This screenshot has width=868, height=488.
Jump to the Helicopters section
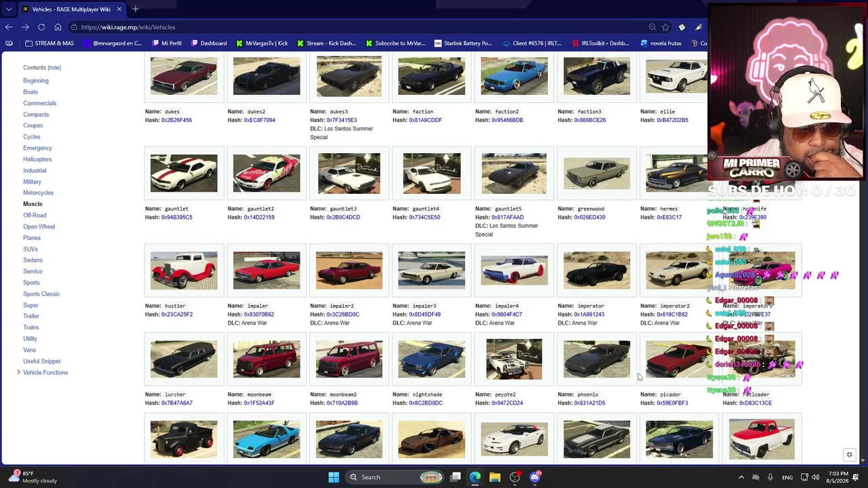[x=37, y=159]
